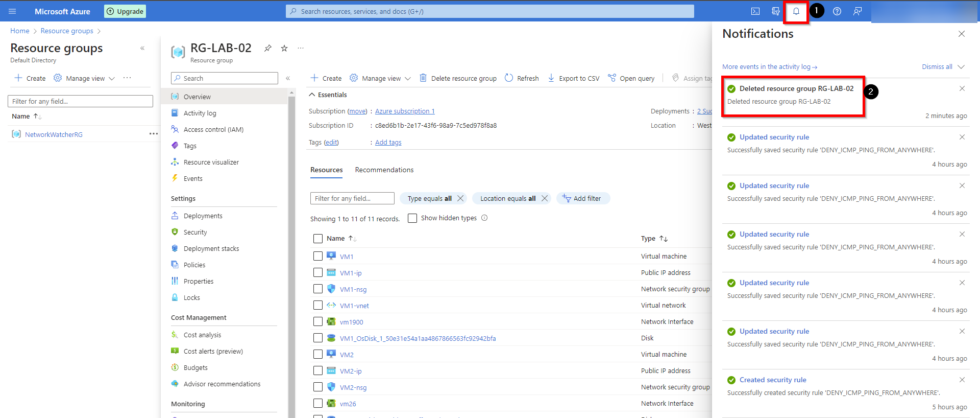The image size is (980, 418).
Task: Show info tooltip for hidden types
Action: (484, 218)
